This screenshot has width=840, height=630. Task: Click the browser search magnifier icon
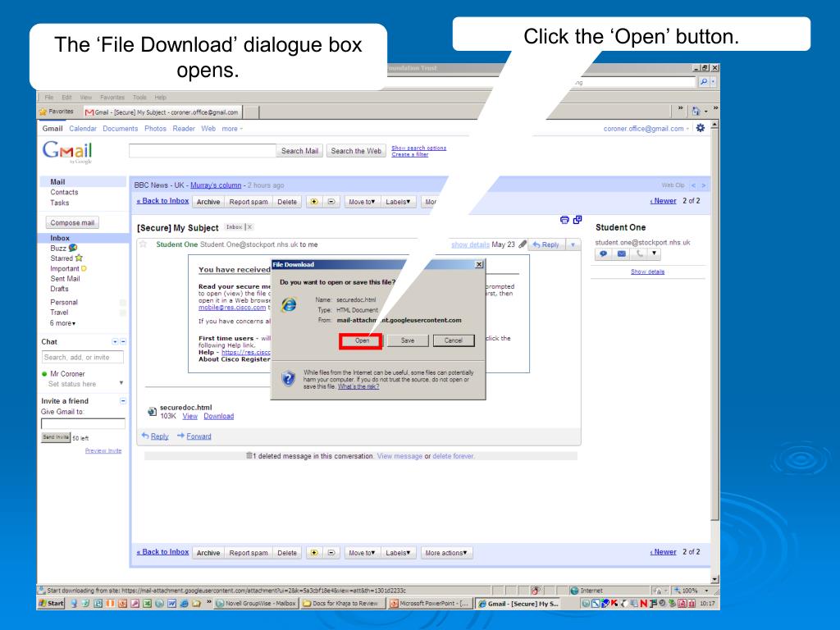(x=703, y=82)
